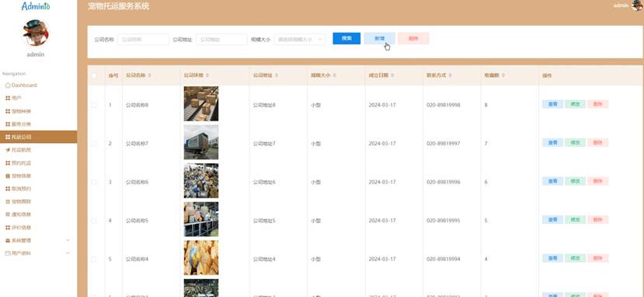Click the blue 搜索 button
644x297 pixels.
(x=346, y=38)
